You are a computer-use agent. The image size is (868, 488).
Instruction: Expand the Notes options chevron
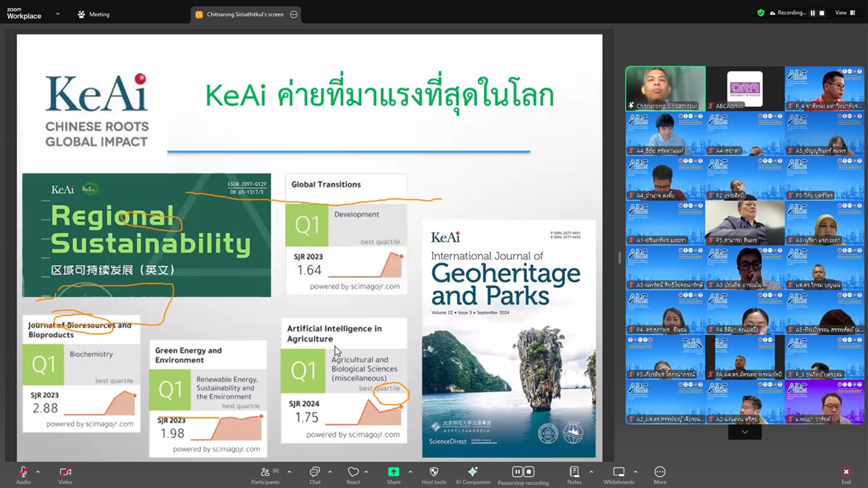[x=591, y=472]
